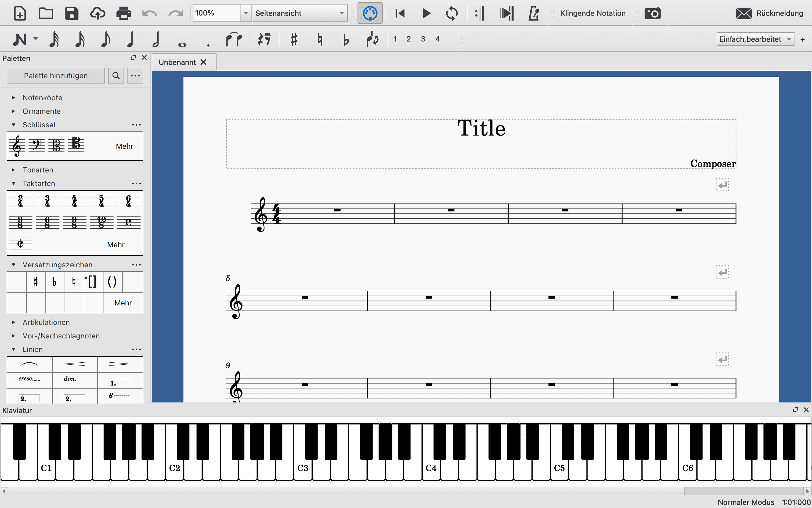Open Einfach,bearbeitet workspace dropdown

point(756,39)
